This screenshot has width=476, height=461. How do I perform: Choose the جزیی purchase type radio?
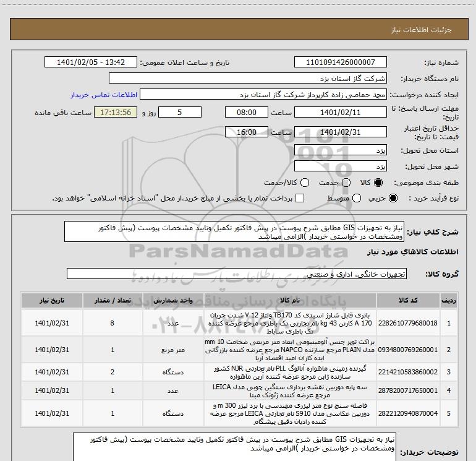pos(393,199)
